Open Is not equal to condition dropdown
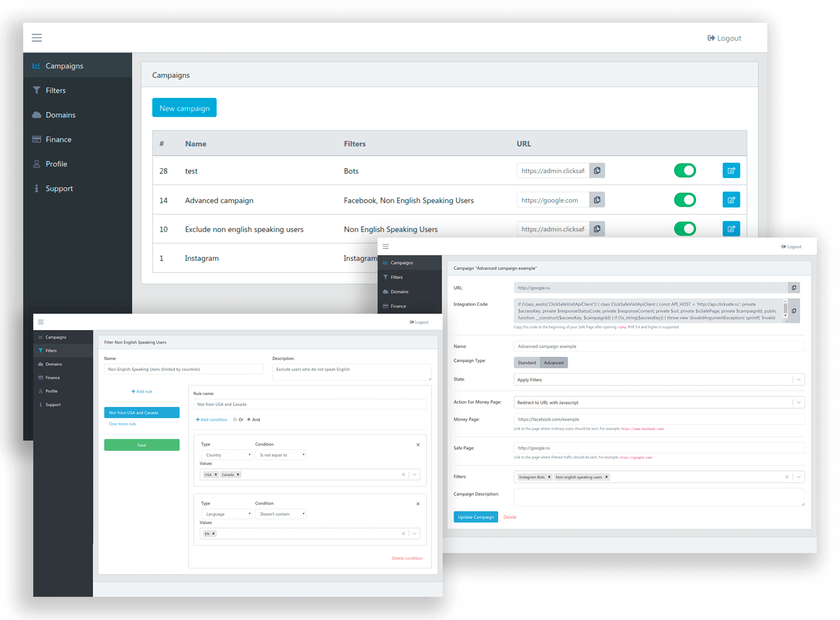 (x=281, y=455)
